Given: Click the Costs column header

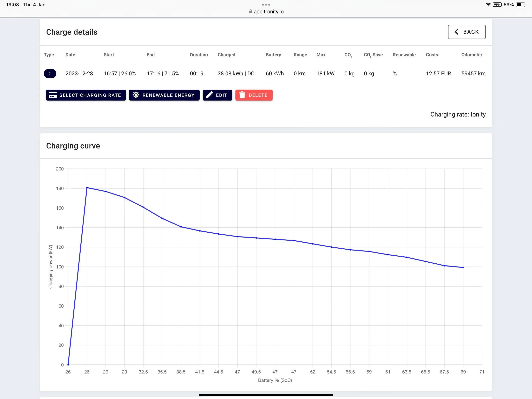Looking at the screenshot, I should click(x=432, y=55).
